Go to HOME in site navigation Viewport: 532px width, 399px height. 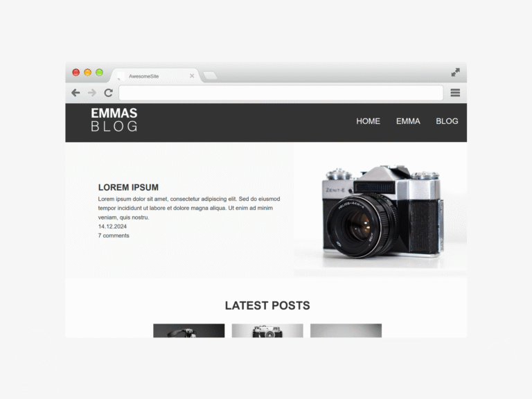click(368, 121)
